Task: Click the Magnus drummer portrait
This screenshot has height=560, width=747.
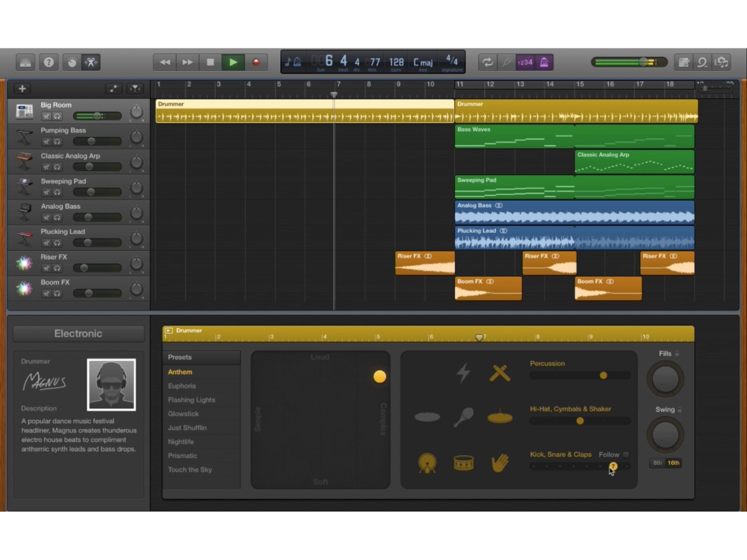Action: [x=111, y=385]
